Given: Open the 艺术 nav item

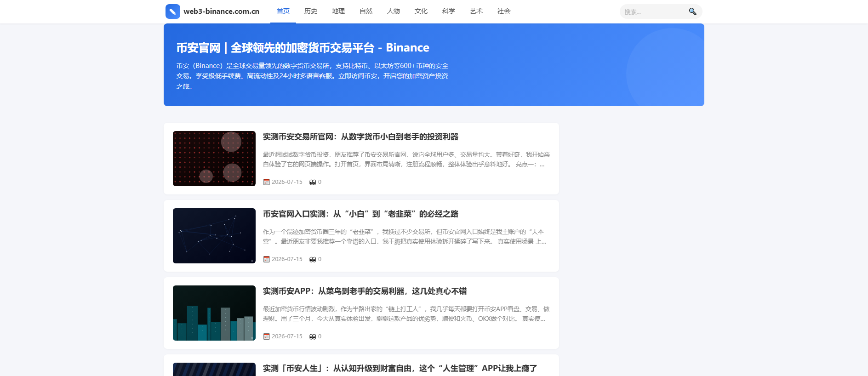Looking at the screenshot, I should pos(476,11).
